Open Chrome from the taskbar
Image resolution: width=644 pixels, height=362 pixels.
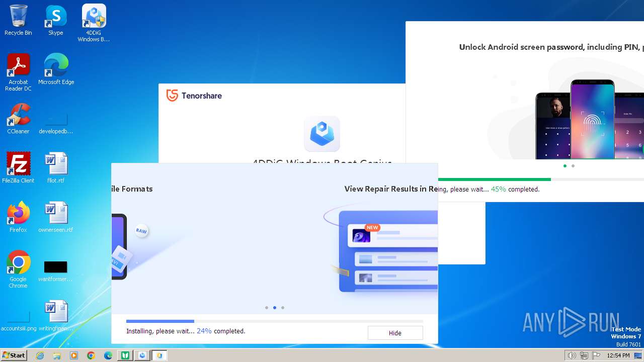click(x=91, y=355)
